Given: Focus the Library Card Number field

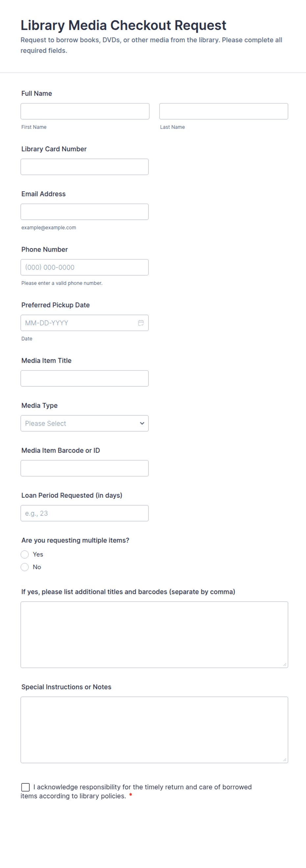Looking at the screenshot, I should tap(85, 167).
